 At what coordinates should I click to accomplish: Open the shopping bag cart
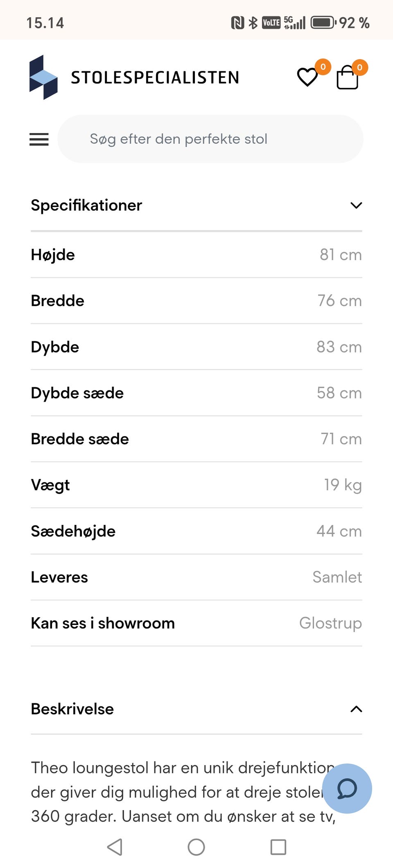tap(347, 78)
